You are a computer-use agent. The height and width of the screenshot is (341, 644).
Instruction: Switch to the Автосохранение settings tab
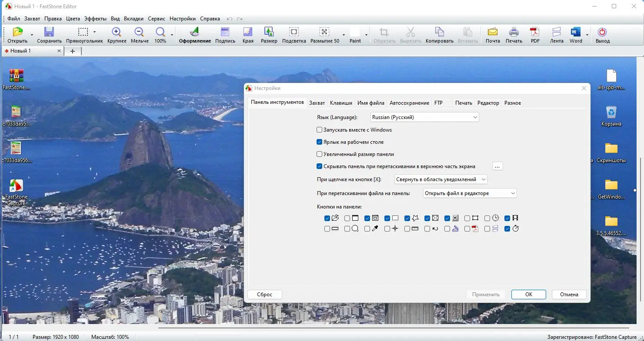pos(409,103)
